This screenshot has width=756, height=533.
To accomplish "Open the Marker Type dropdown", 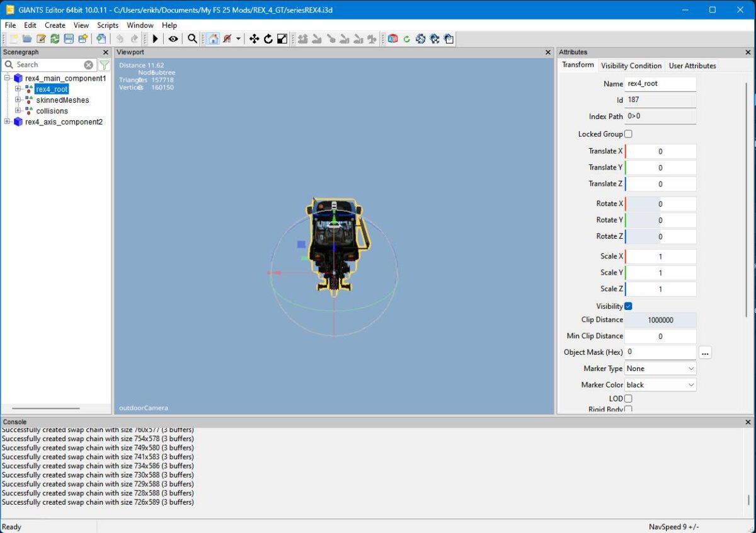I will (x=660, y=369).
